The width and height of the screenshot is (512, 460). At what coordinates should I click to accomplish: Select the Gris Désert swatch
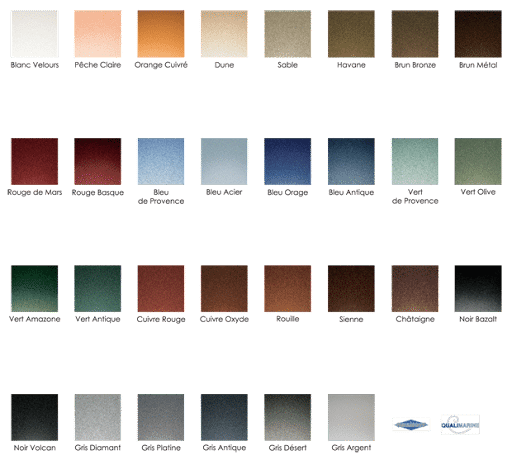coord(288,417)
